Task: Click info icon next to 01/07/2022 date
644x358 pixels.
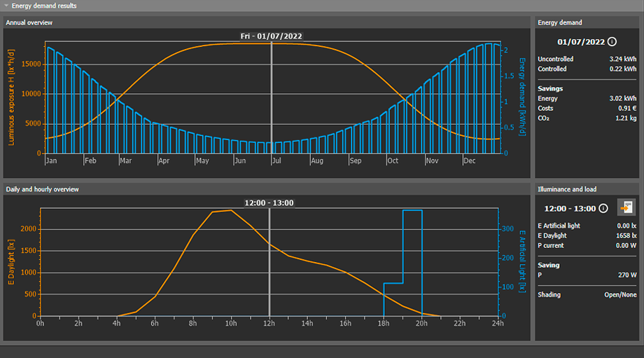Action: [x=612, y=42]
